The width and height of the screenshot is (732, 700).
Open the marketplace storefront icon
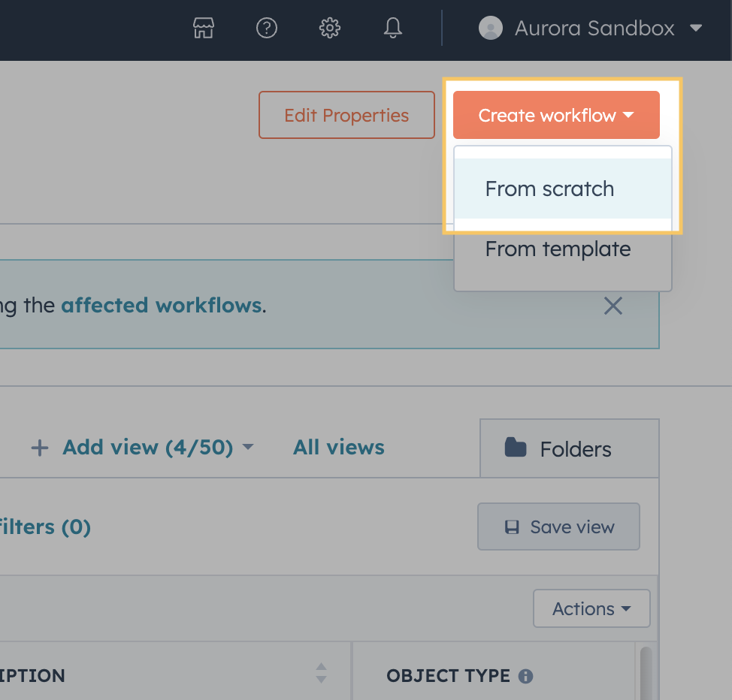[204, 28]
